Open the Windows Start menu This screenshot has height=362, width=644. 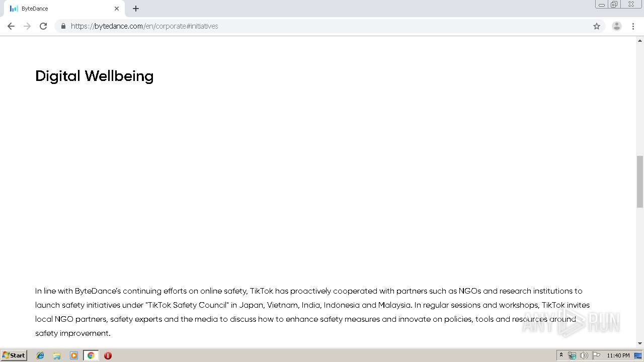coord(14,355)
